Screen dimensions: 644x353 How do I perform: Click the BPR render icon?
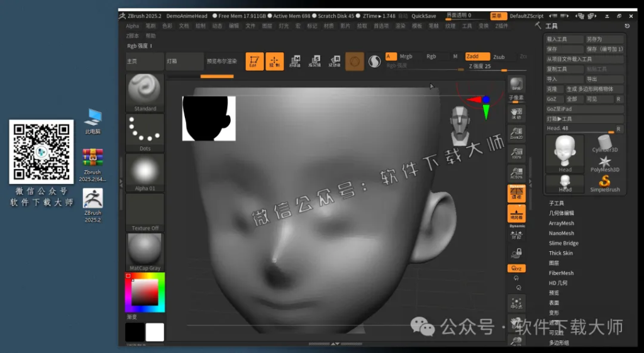point(516,84)
